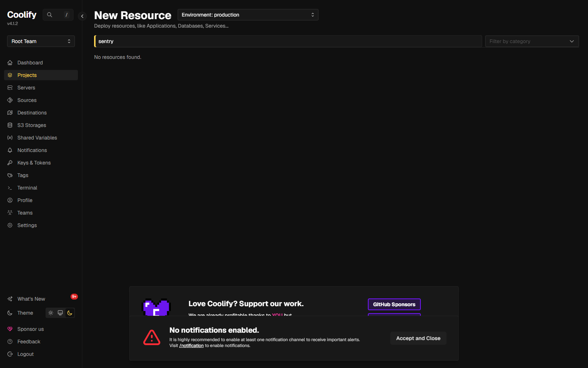Click the version v4.1.2 label
The image size is (588, 368).
pos(12,24)
